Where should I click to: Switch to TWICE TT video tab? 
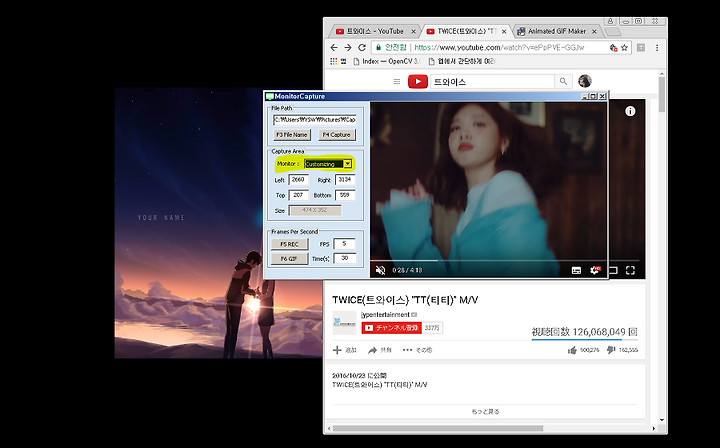point(467,31)
